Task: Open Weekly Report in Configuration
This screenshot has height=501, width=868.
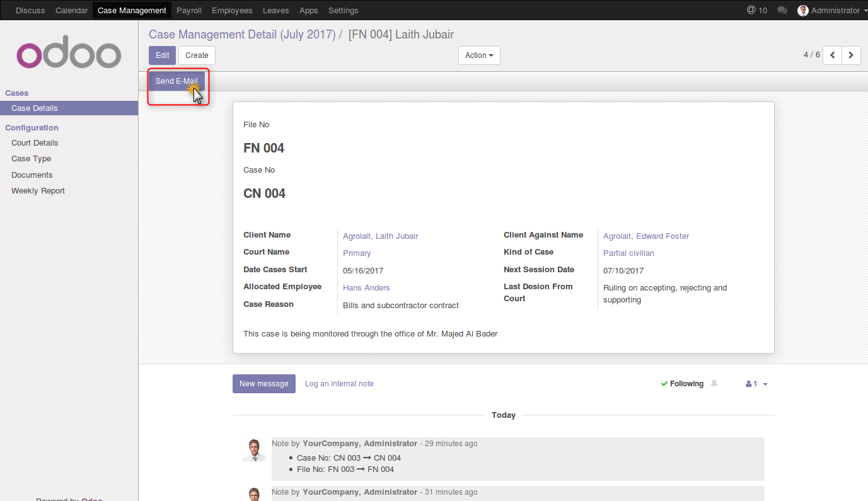Action: (x=38, y=191)
